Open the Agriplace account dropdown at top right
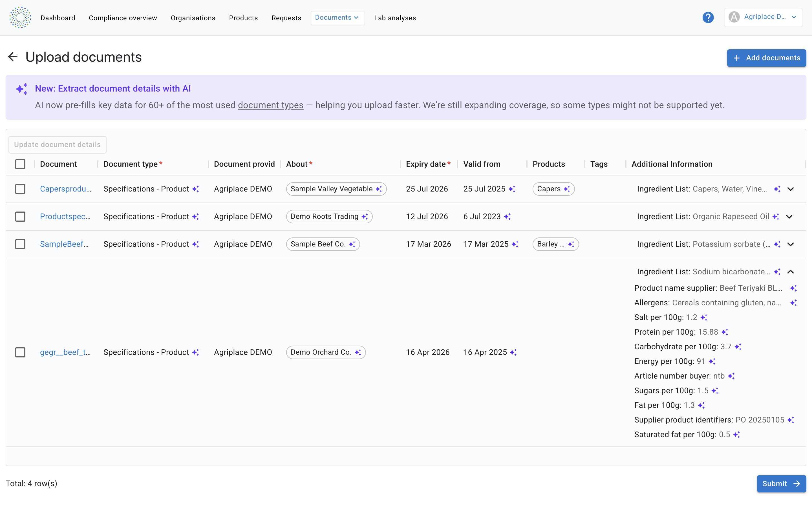The width and height of the screenshot is (812, 507). coord(763,17)
